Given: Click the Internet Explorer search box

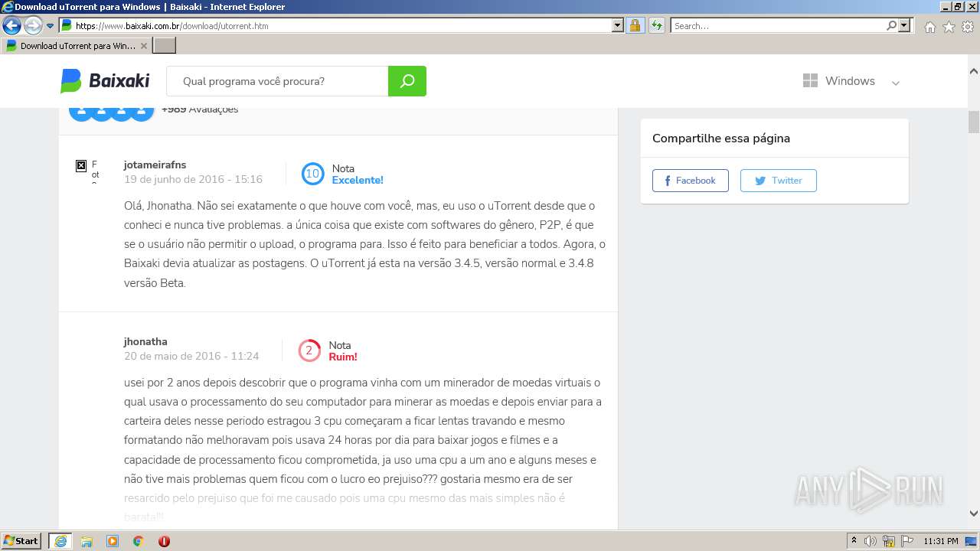Looking at the screenshot, I should pos(777,26).
